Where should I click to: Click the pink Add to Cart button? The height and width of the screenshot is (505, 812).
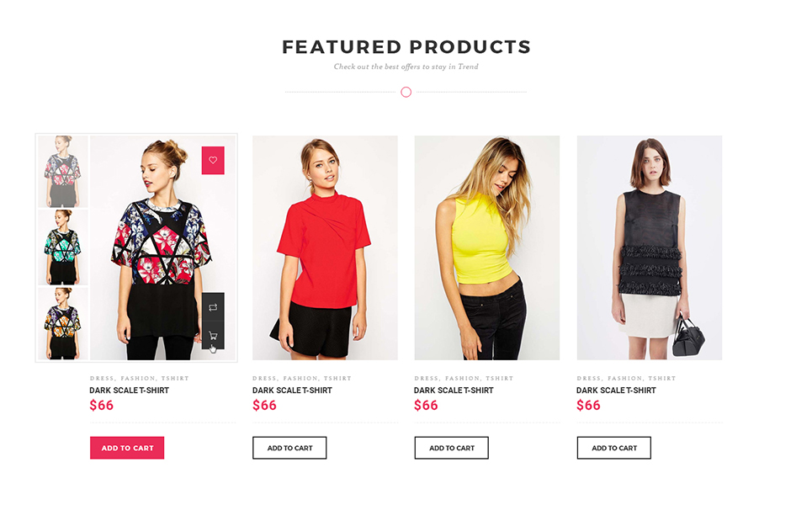(x=127, y=448)
